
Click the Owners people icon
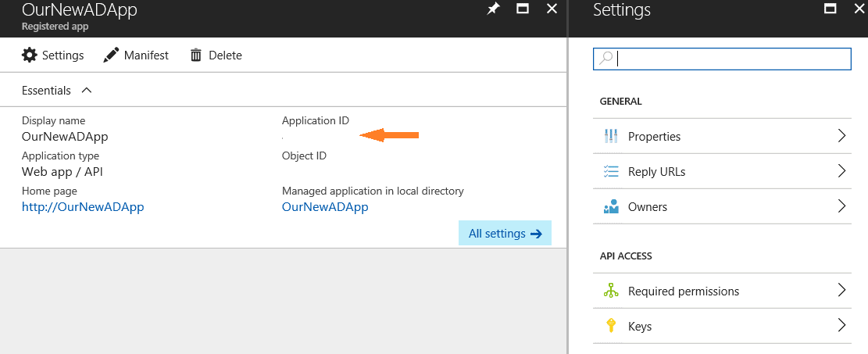[611, 207]
